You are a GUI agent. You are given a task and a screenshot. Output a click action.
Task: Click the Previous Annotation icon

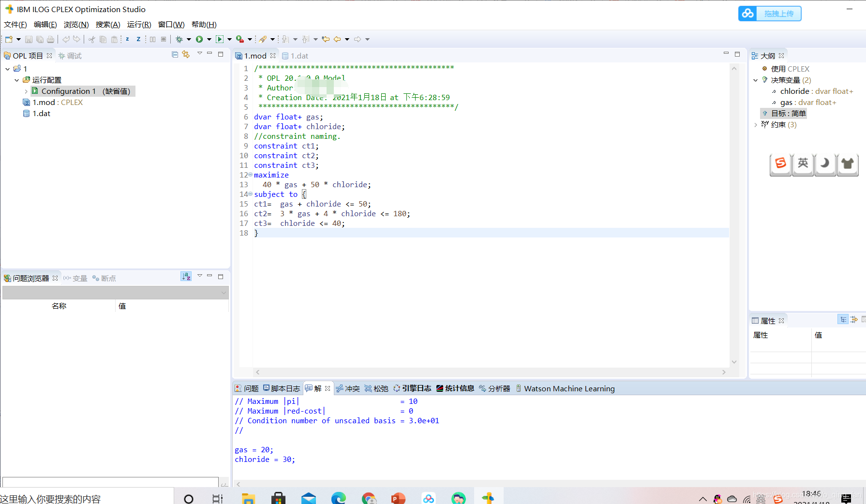[305, 39]
